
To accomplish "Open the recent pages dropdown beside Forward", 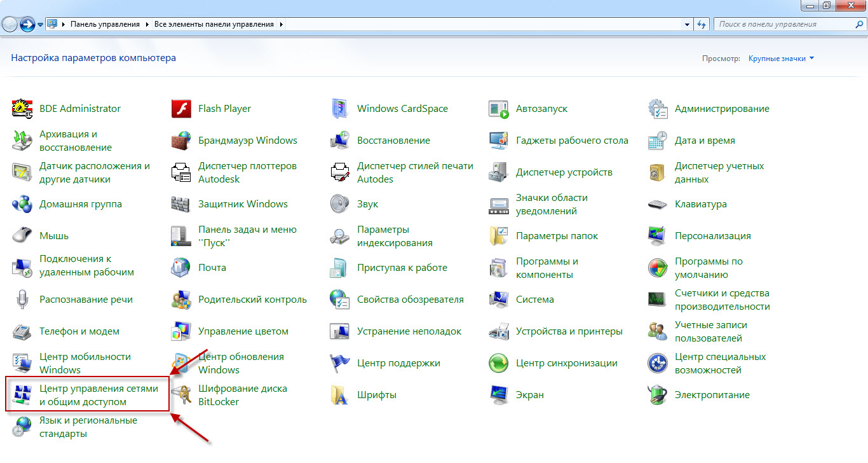I will pyautogui.click(x=41, y=25).
